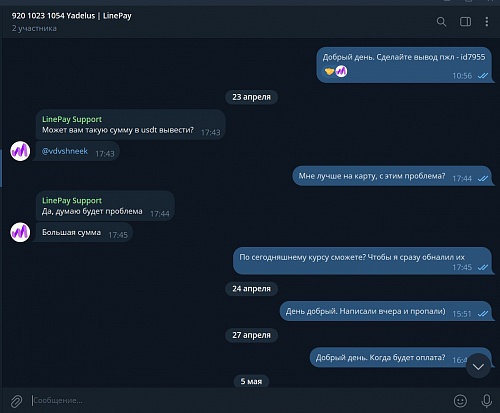The height and width of the screenshot is (413, 500).
Task: Click the 24 апреля date separator
Action: (251, 289)
